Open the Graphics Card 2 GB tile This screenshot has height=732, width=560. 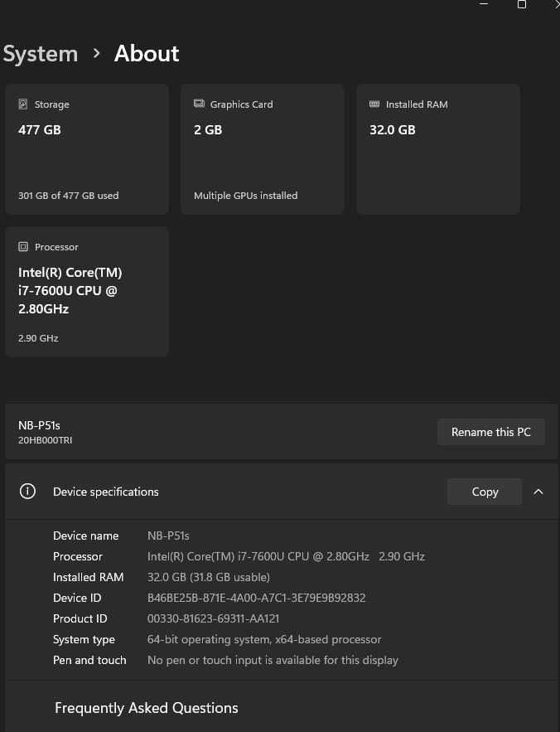pos(263,149)
